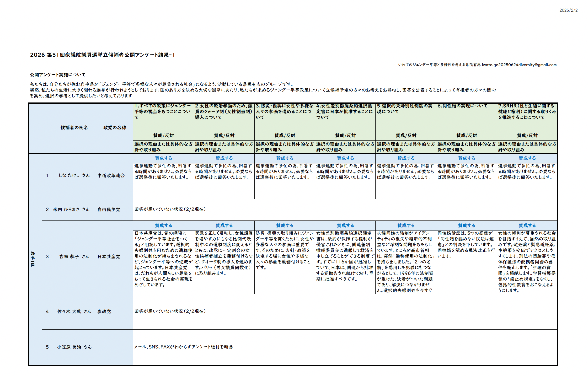
Task: Click the 公開アンケート実施について heading
Action: (x=57, y=75)
